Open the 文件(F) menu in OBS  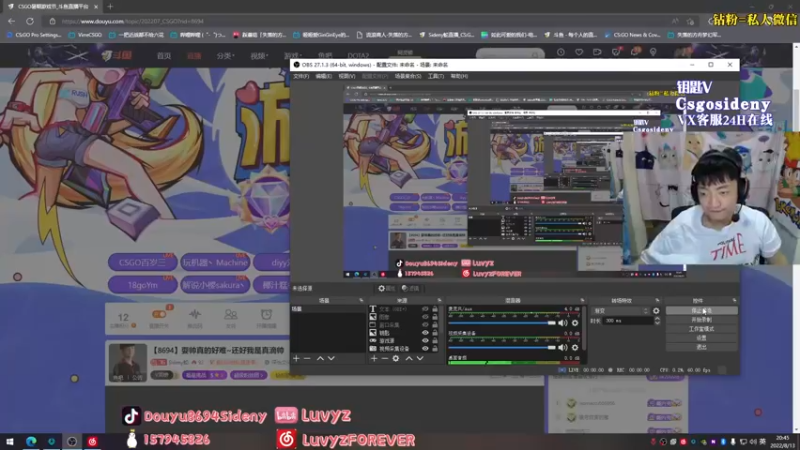point(301,76)
